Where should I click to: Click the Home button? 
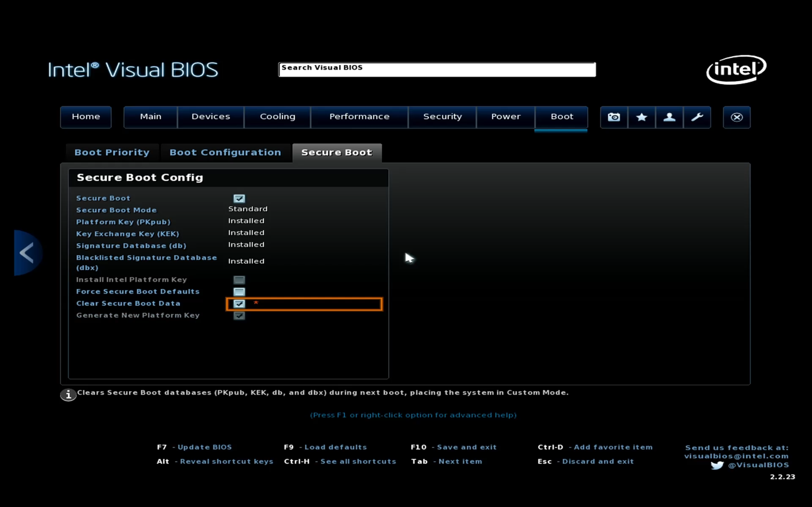[x=86, y=117]
